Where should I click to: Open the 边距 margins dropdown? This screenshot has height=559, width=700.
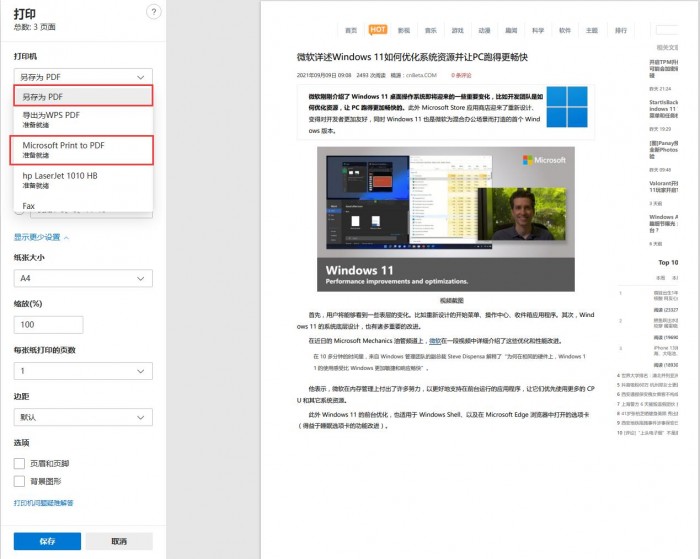pos(83,416)
